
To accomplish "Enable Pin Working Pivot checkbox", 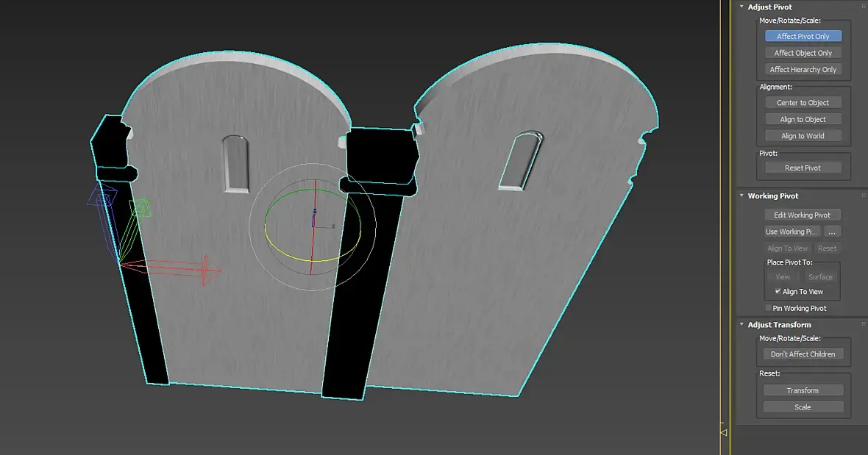I will coord(768,308).
